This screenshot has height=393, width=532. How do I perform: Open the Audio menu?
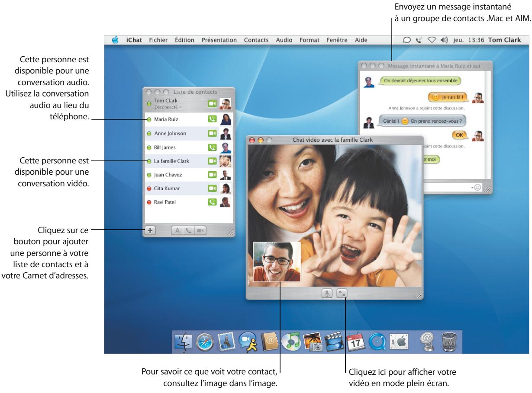284,40
